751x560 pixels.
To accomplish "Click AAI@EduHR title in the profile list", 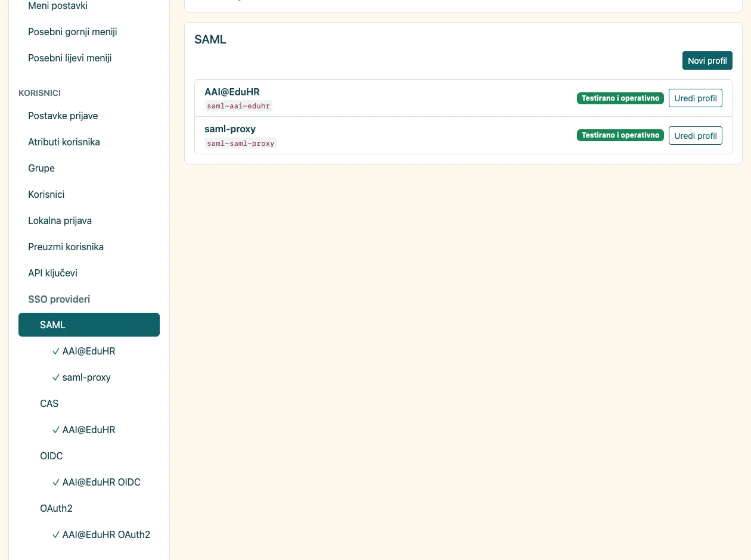I will pos(232,92).
